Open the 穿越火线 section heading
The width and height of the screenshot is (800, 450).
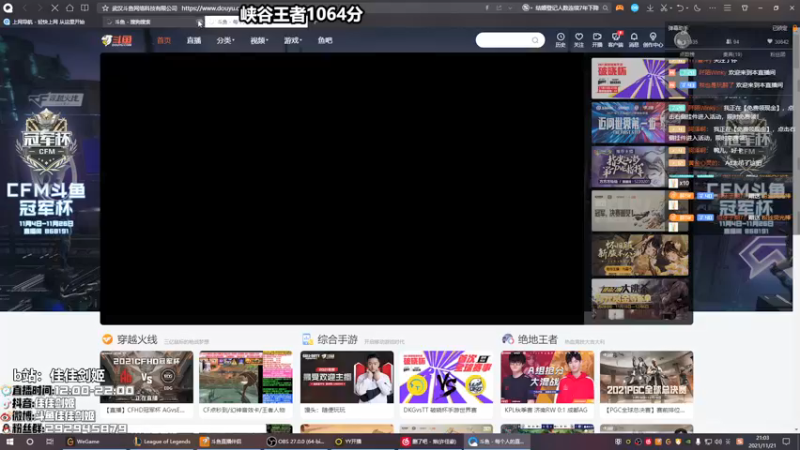click(137, 339)
